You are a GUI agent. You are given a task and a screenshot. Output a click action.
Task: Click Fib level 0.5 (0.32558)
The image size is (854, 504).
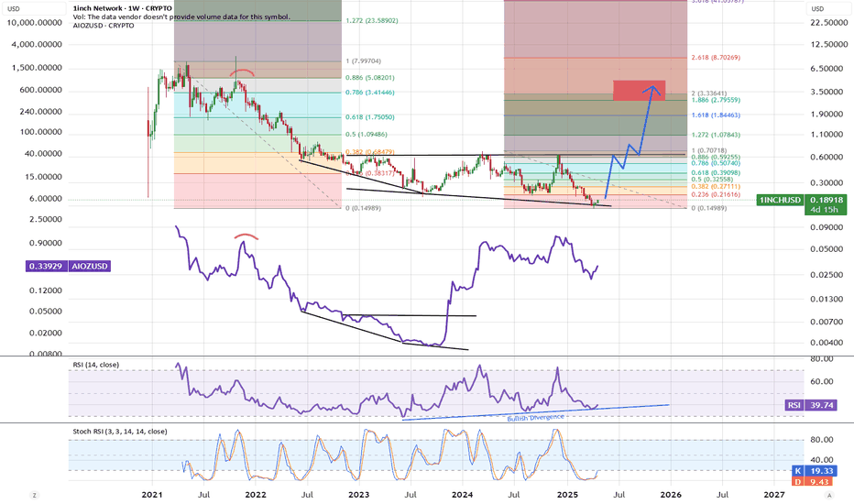pos(712,180)
